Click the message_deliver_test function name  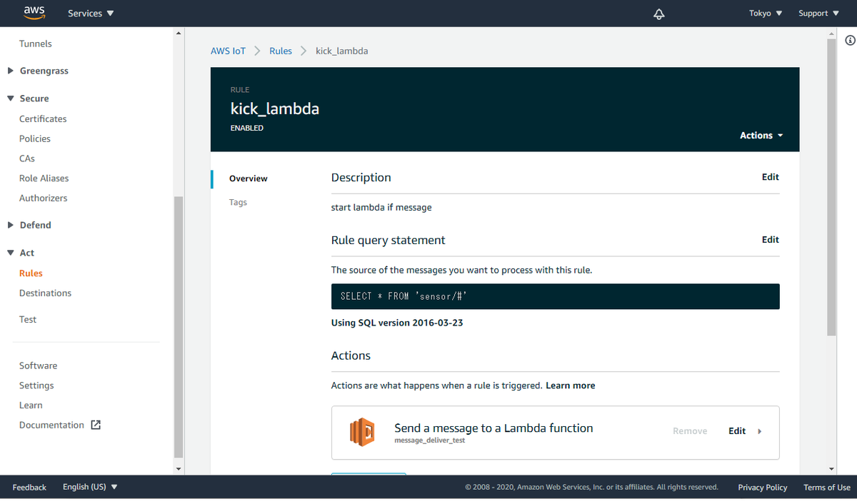click(430, 440)
